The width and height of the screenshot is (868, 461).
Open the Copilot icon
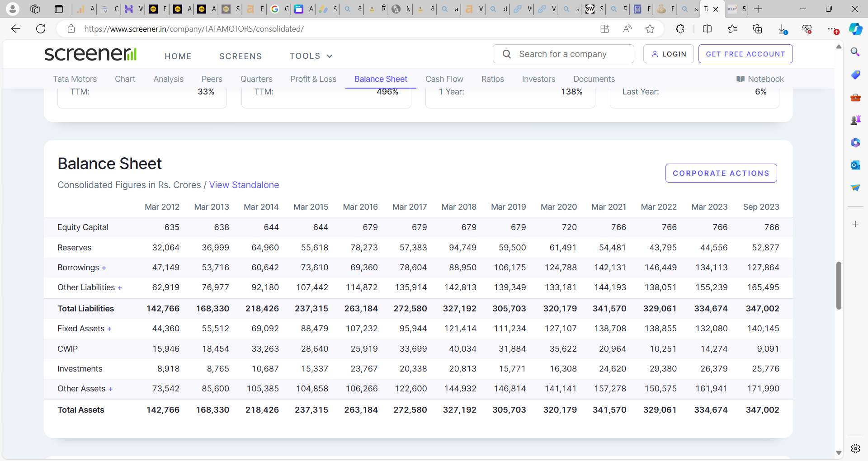[x=855, y=29]
